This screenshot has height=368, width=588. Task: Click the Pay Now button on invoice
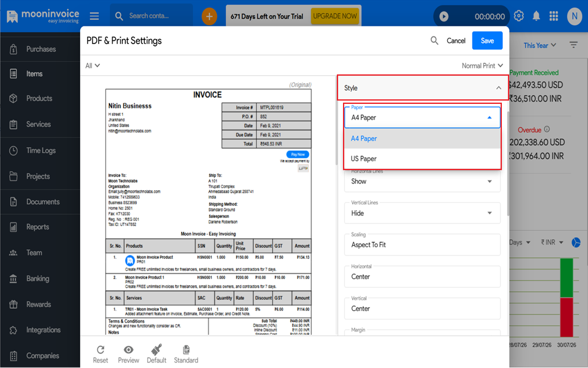pos(298,155)
